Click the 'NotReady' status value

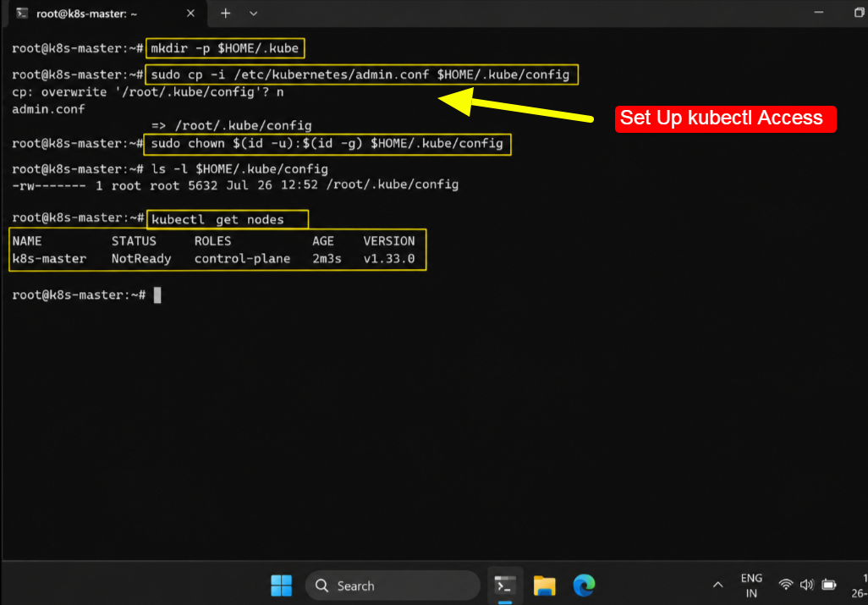click(141, 258)
